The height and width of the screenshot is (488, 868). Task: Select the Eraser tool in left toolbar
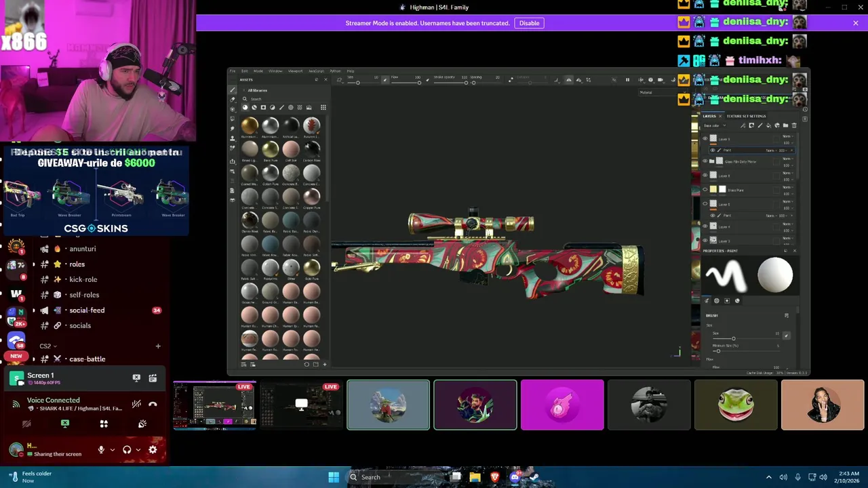(232, 100)
